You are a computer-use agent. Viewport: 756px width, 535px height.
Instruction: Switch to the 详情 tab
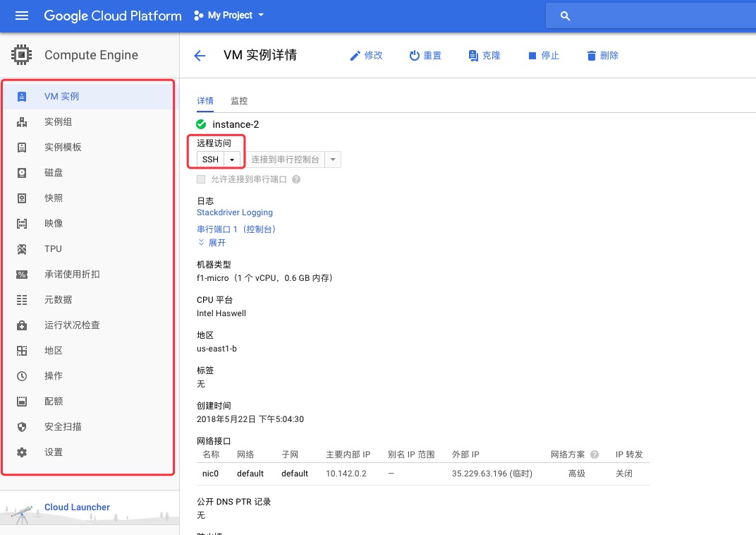tap(205, 101)
